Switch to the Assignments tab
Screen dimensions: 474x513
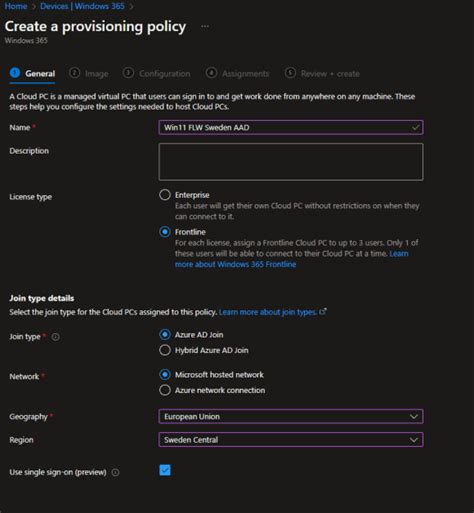tap(245, 74)
